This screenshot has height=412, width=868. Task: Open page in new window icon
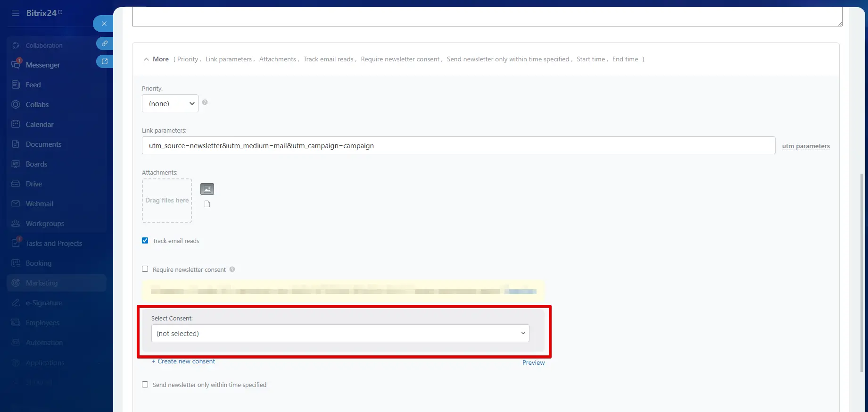tap(105, 61)
